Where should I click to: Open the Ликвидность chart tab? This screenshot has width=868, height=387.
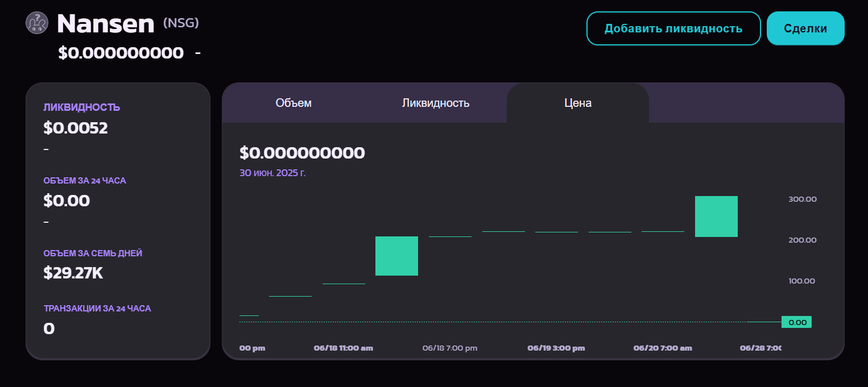pos(436,103)
